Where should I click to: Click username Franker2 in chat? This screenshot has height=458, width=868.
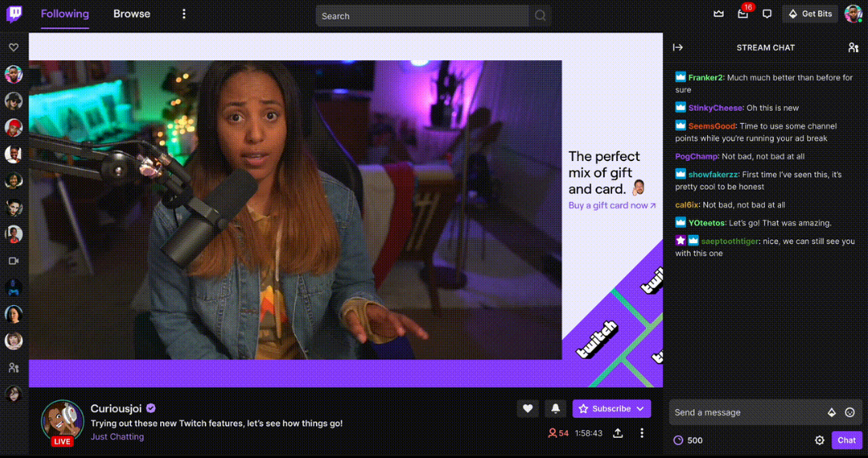point(705,77)
